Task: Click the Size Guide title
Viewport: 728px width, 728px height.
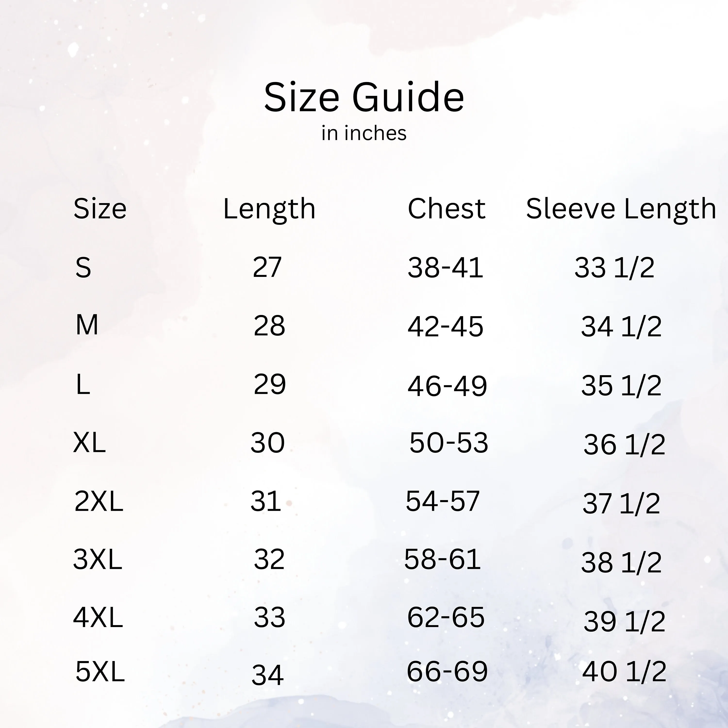Action: 364,97
